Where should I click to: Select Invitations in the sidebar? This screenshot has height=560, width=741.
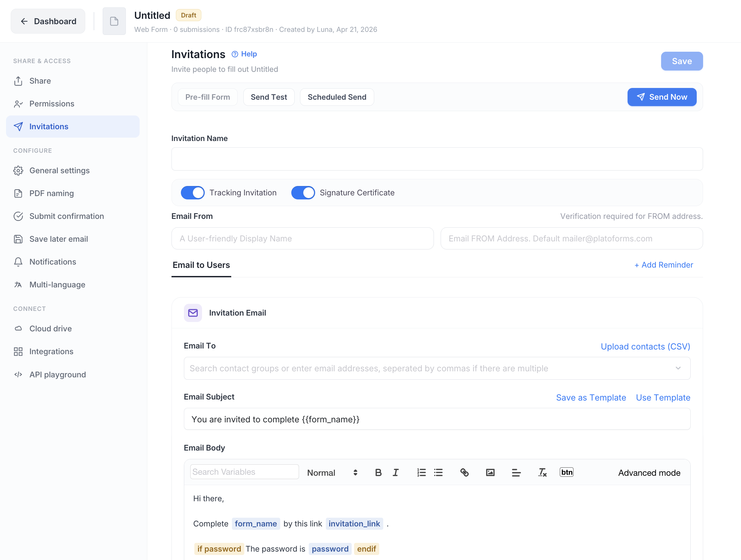(73, 127)
